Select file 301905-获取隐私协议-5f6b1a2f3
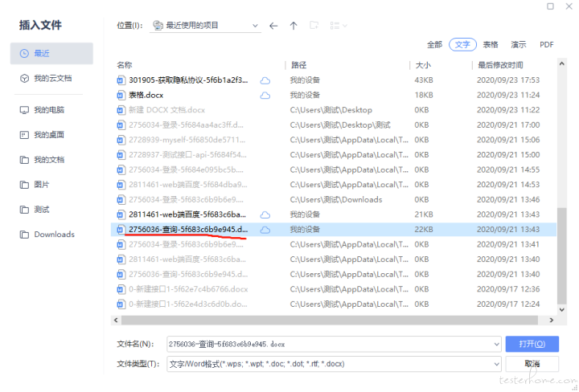The height and width of the screenshot is (392, 579). (x=188, y=80)
